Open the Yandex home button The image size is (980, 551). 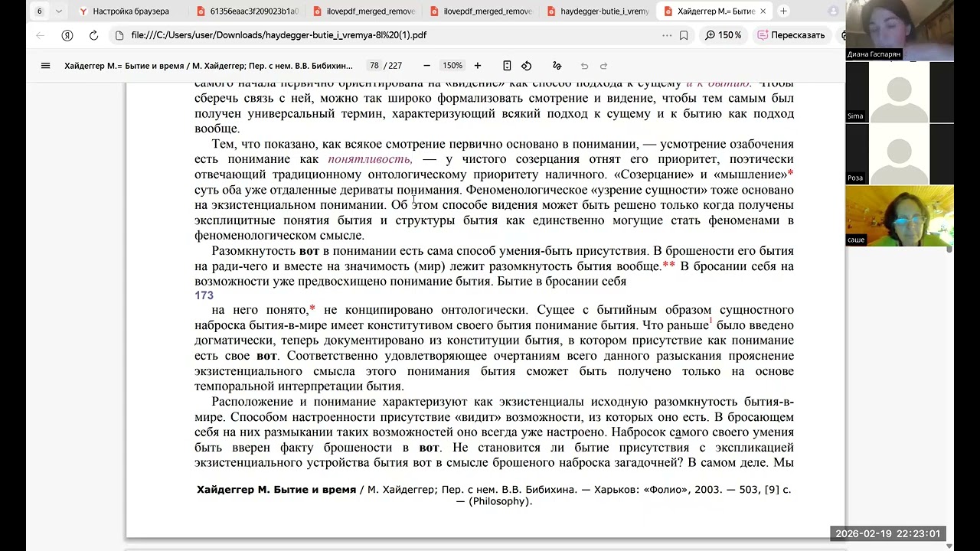pyautogui.click(x=67, y=35)
